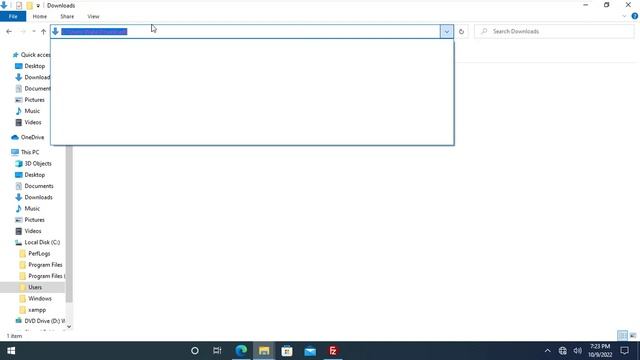This screenshot has height=360, width=640.
Task: Open the Action Center notifications icon
Action: pos(624,351)
